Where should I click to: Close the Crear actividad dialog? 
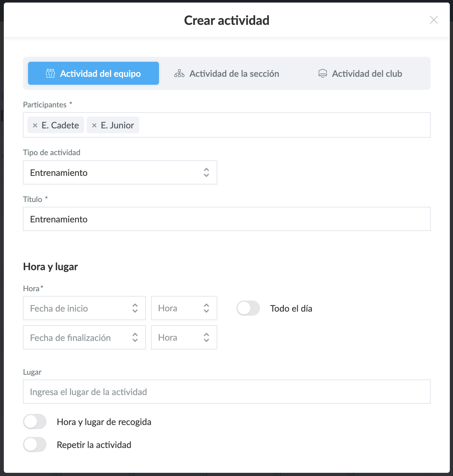(434, 20)
